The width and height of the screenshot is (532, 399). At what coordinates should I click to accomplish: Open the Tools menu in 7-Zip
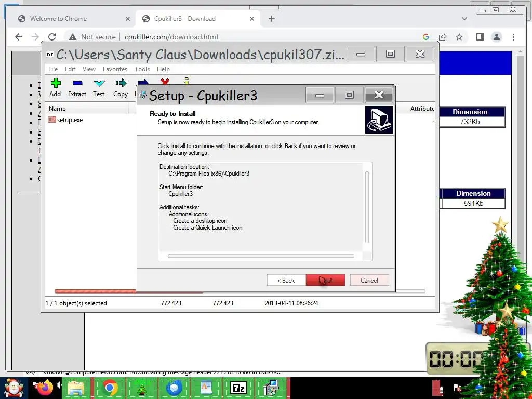coord(142,69)
